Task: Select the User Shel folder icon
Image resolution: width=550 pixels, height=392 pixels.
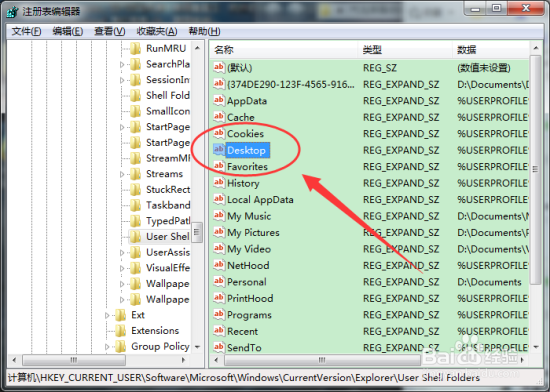Action: (x=135, y=237)
